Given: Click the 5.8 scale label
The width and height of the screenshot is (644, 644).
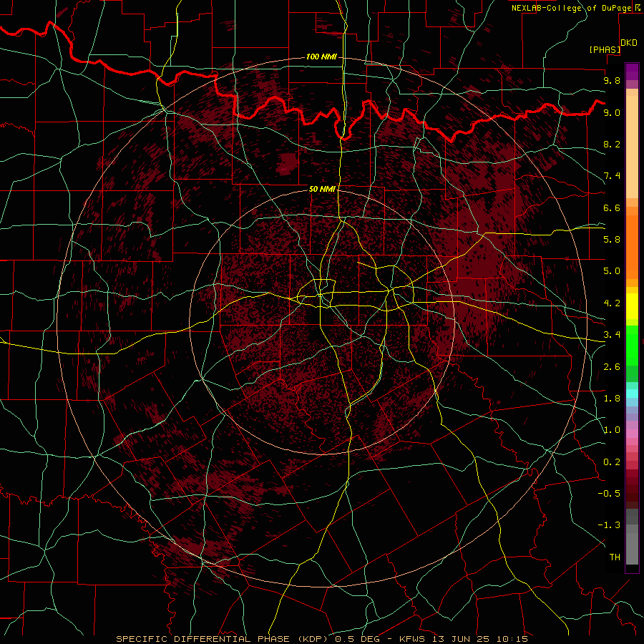Looking at the screenshot, I should (612, 240).
